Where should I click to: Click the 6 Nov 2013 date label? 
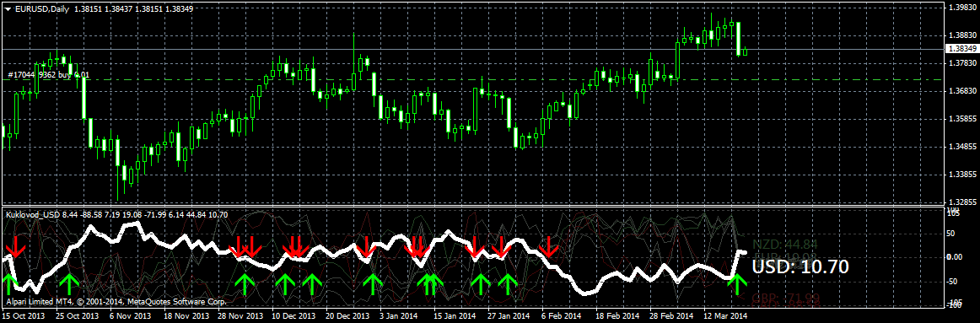[x=130, y=316]
